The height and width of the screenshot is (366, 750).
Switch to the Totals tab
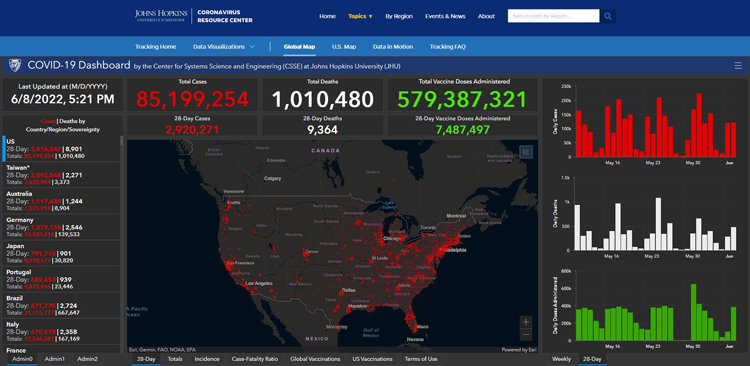175,359
